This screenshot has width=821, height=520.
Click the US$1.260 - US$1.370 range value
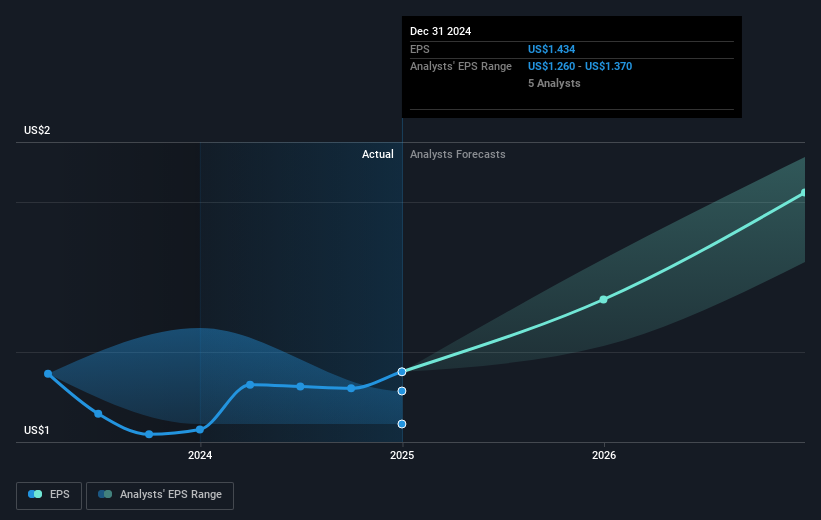tap(580, 66)
